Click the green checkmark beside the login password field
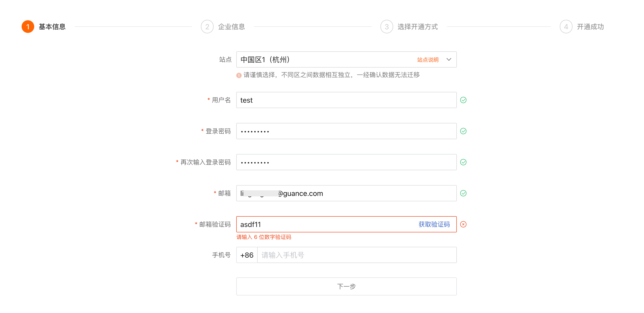Image resolution: width=644 pixels, height=313 pixels. pos(463,131)
